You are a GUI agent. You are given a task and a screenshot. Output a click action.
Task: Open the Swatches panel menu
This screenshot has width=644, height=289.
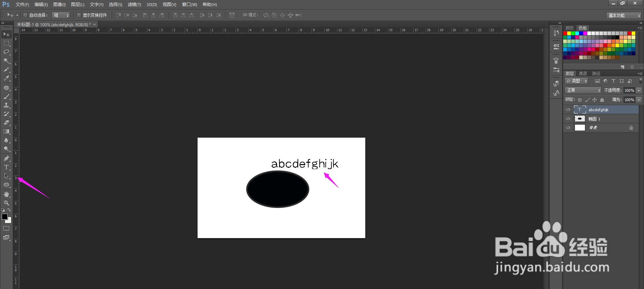[640, 28]
